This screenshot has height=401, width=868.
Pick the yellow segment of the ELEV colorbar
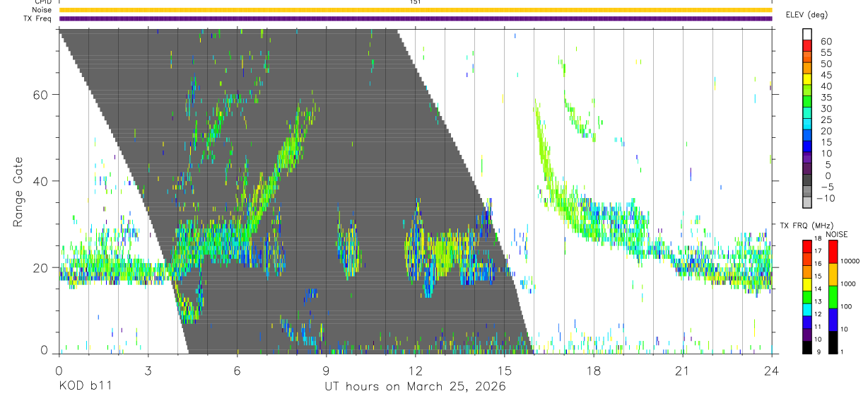[807, 79]
